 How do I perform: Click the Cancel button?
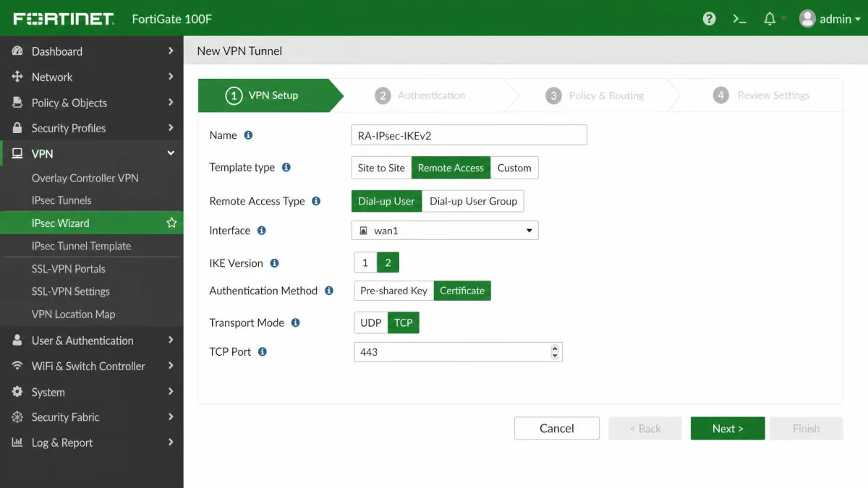[557, 428]
